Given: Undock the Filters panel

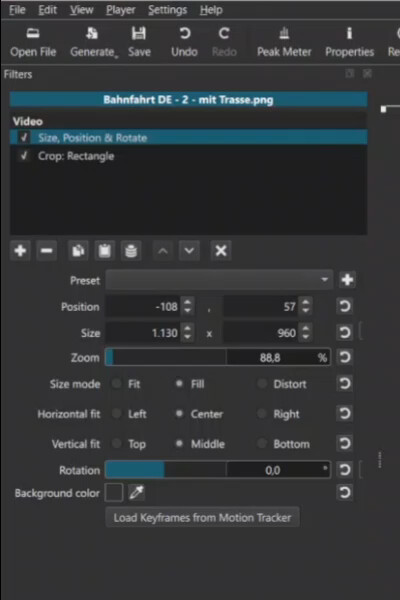Looking at the screenshot, I should point(349,73).
